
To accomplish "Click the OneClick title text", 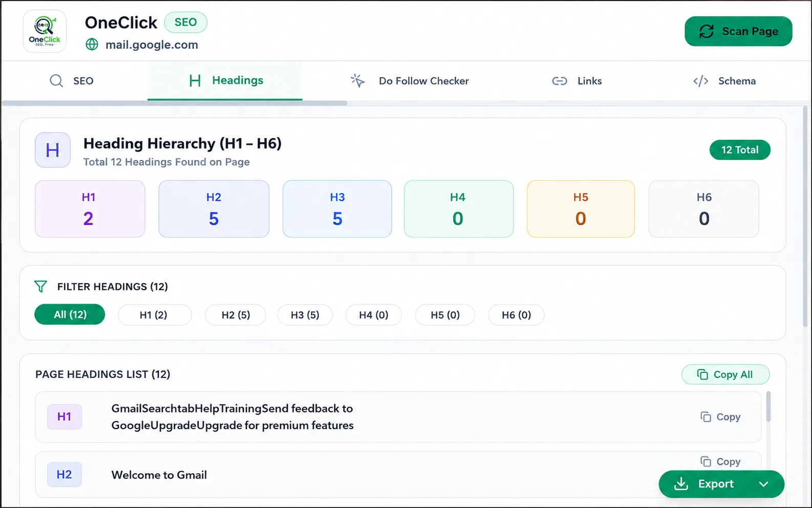I will pos(121,23).
